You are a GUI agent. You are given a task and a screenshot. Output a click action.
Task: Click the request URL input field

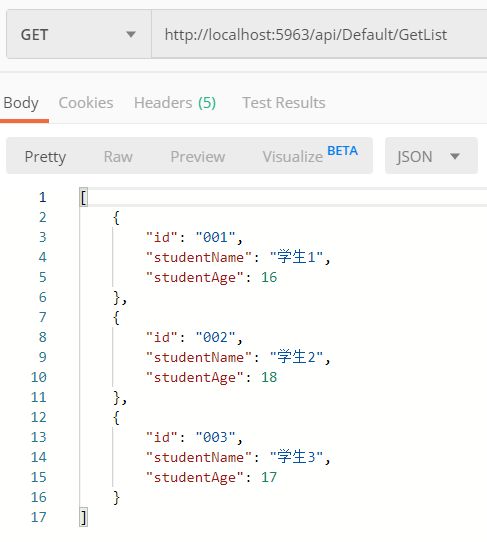tap(319, 34)
